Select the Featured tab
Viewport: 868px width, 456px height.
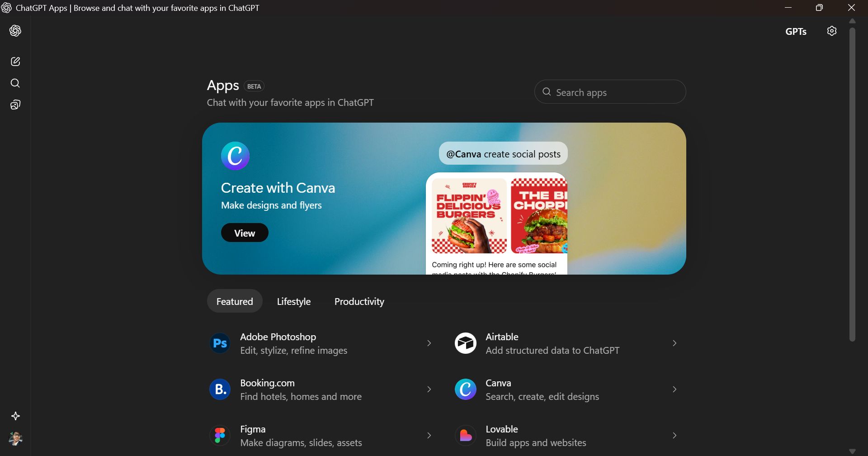pos(235,301)
